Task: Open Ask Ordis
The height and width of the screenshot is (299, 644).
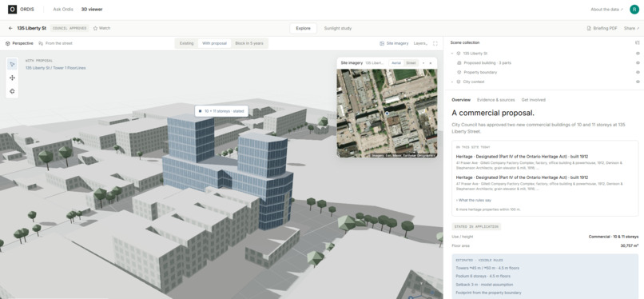Action: [63, 9]
